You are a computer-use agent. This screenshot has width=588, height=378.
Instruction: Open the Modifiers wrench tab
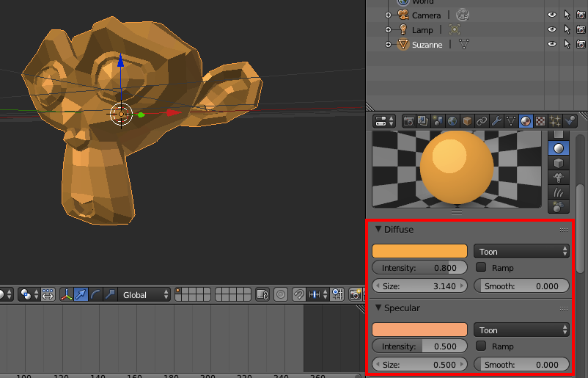tap(496, 121)
